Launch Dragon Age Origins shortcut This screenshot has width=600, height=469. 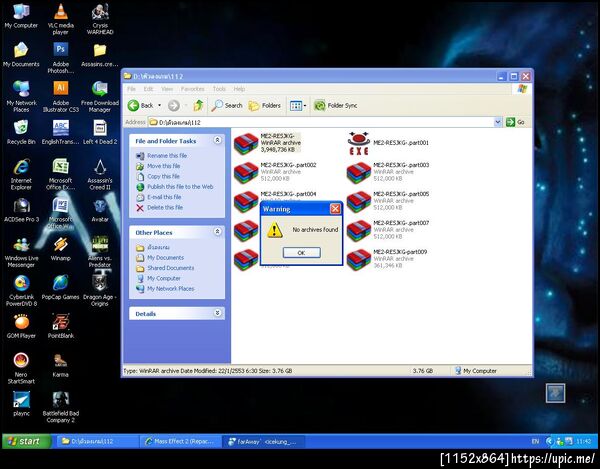pyautogui.click(x=100, y=291)
